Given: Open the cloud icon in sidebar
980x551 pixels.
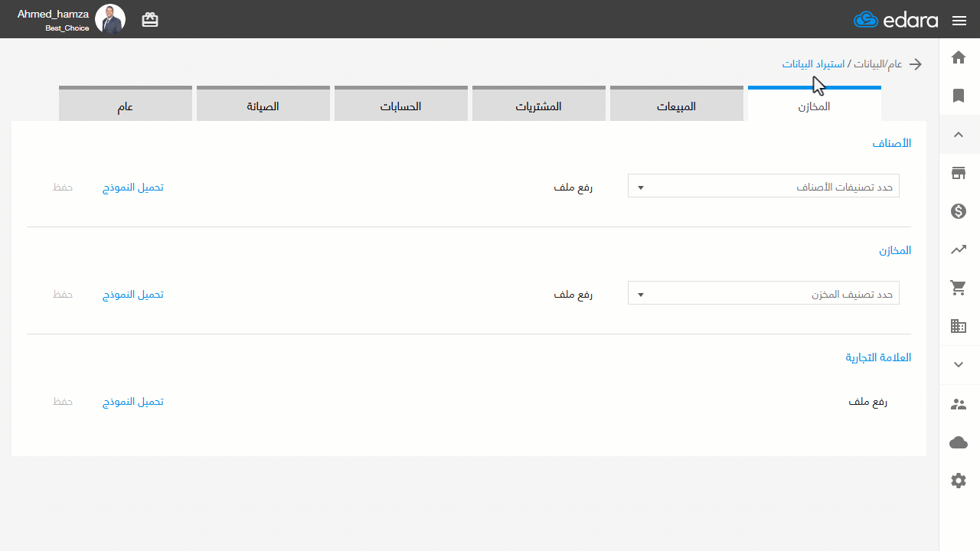Looking at the screenshot, I should tap(959, 442).
